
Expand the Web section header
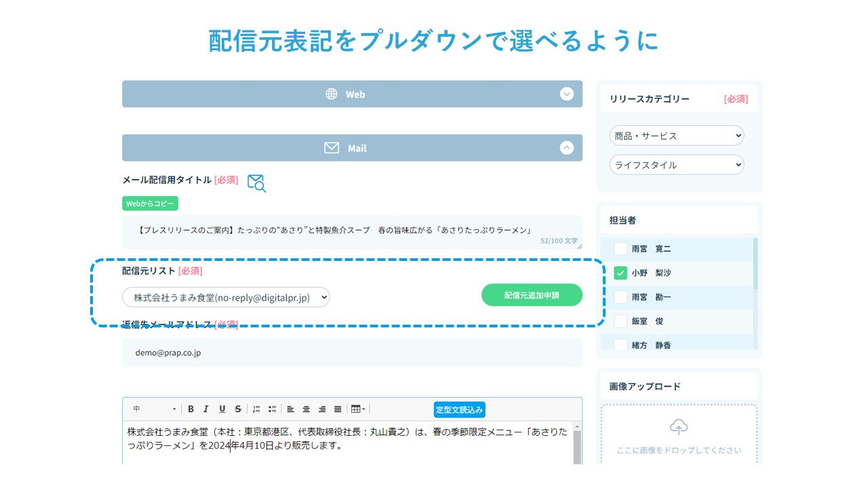tap(352, 94)
